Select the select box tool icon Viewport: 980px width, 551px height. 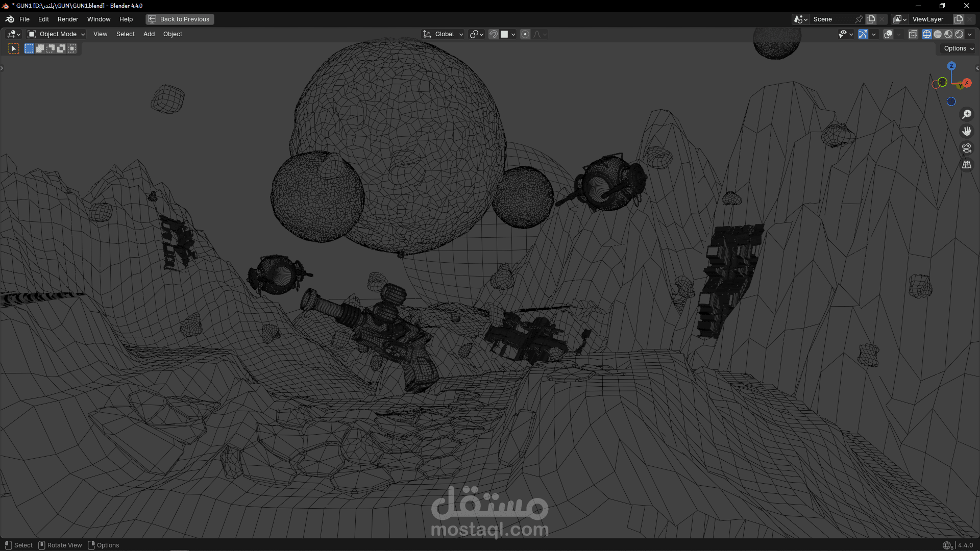(14, 48)
